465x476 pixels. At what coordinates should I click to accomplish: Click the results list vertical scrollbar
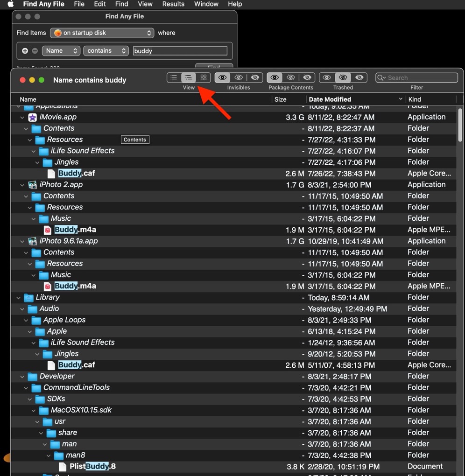pos(460,125)
